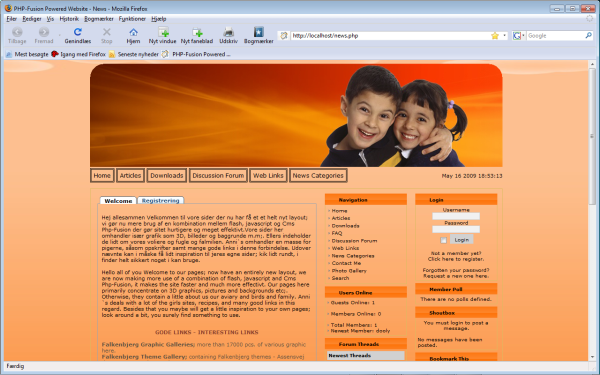Open the Filer menu
This screenshot has width=600, height=375.
(11, 19)
